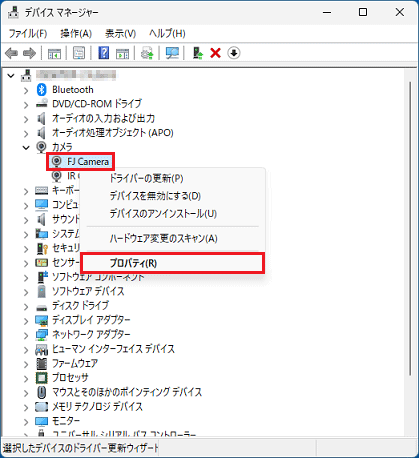The image size is (419, 458).
Task: Click the DVD/CD-ROM drive icon
Action: tap(41, 104)
